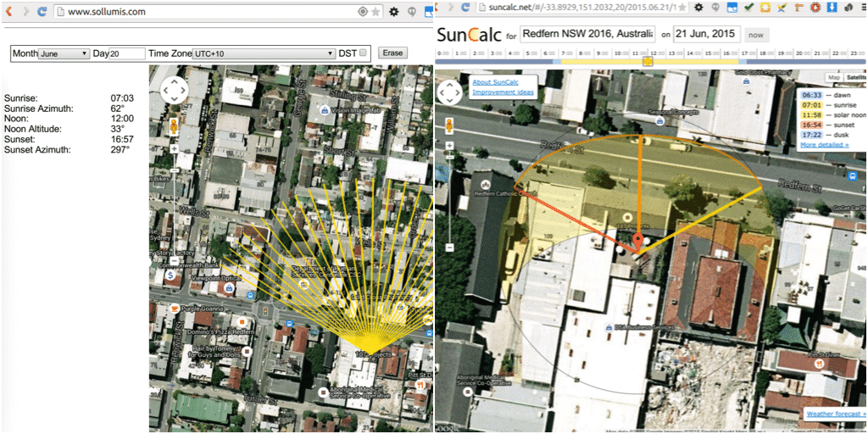Image resolution: width=868 pixels, height=434 pixels.
Task: Open gear extension in the sollumis browser toolbar
Action: tap(393, 11)
